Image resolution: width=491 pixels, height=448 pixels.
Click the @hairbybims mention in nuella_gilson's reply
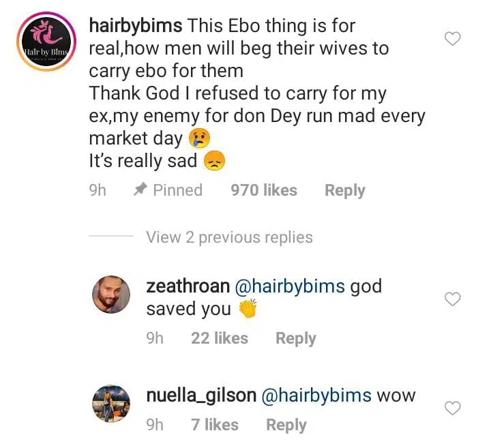(317, 395)
